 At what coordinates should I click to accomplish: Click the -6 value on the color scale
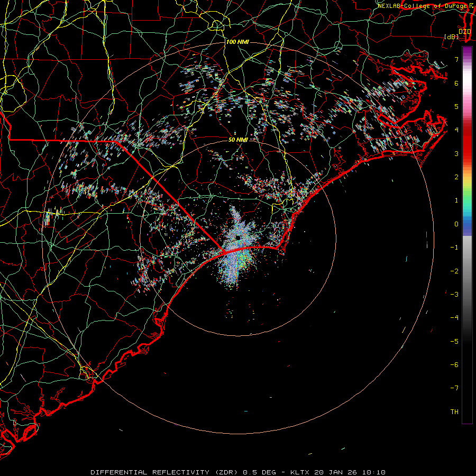[454, 364]
